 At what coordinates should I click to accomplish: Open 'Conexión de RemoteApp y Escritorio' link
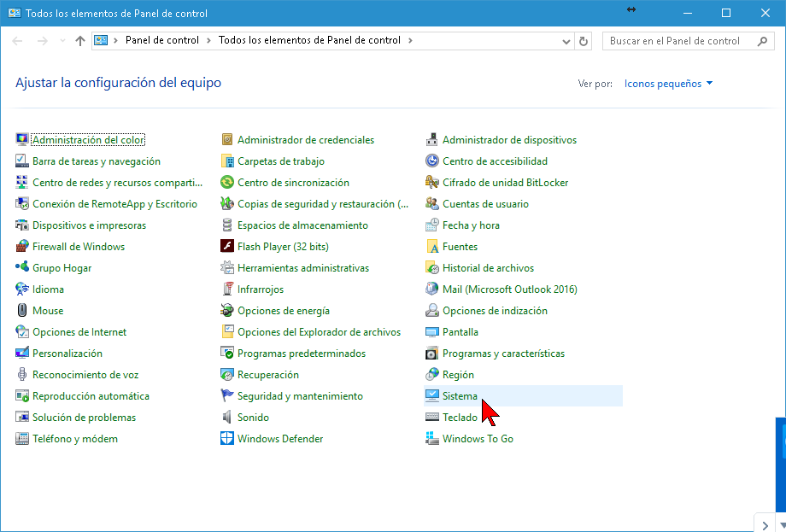(x=114, y=204)
